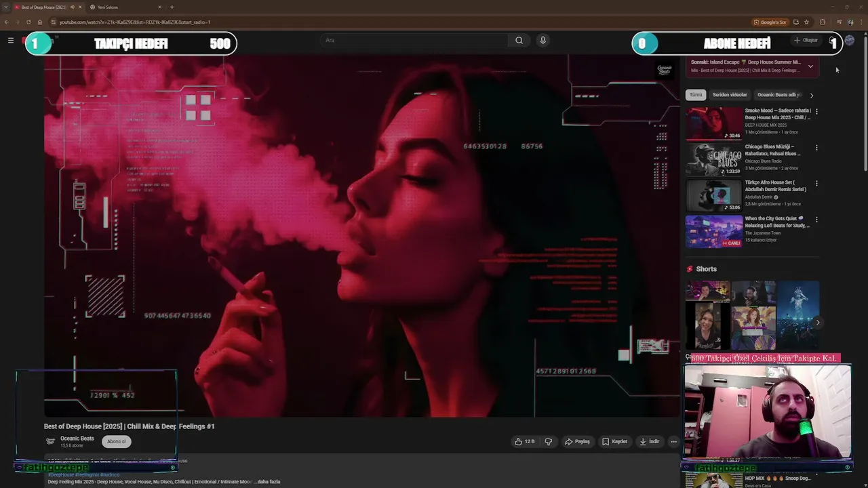Bookmark this page with star icon
868x488 pixels.
(x=806, y=22)
